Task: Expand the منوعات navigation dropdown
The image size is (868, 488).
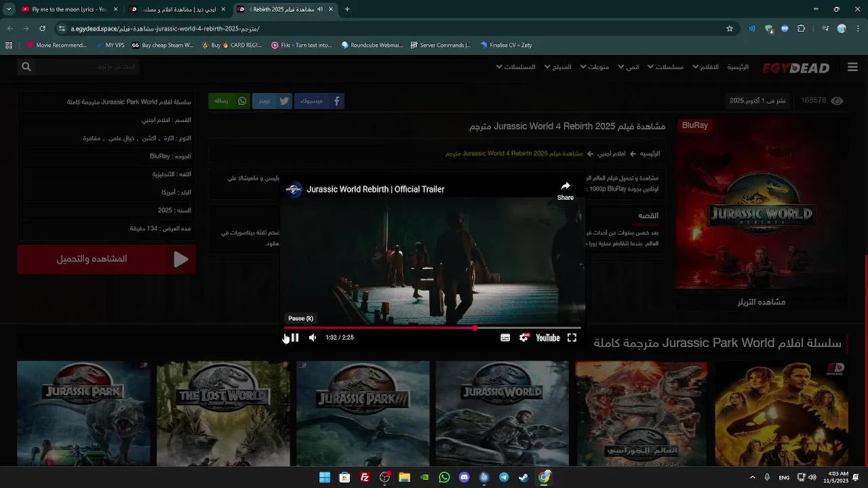Action: (594, 67)
